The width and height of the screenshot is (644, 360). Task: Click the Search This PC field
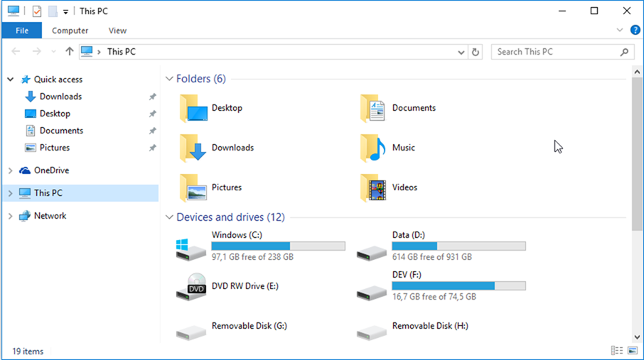tap(554, 52)
